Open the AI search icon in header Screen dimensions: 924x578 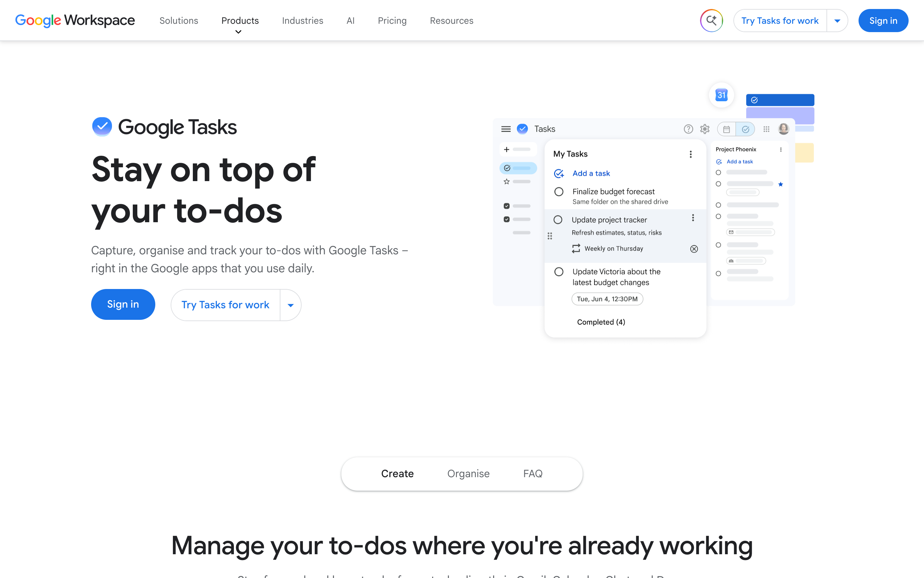pos(711,20)
